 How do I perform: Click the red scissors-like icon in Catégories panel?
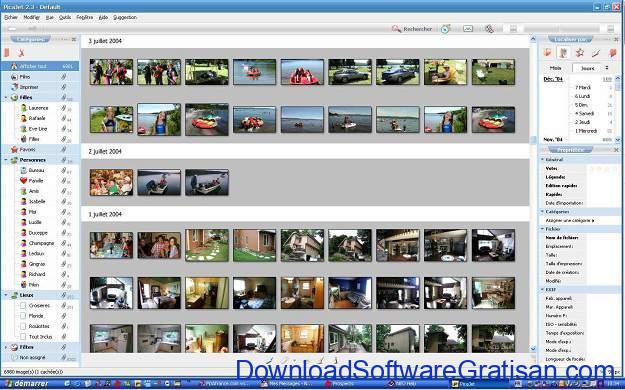(21, 53)
